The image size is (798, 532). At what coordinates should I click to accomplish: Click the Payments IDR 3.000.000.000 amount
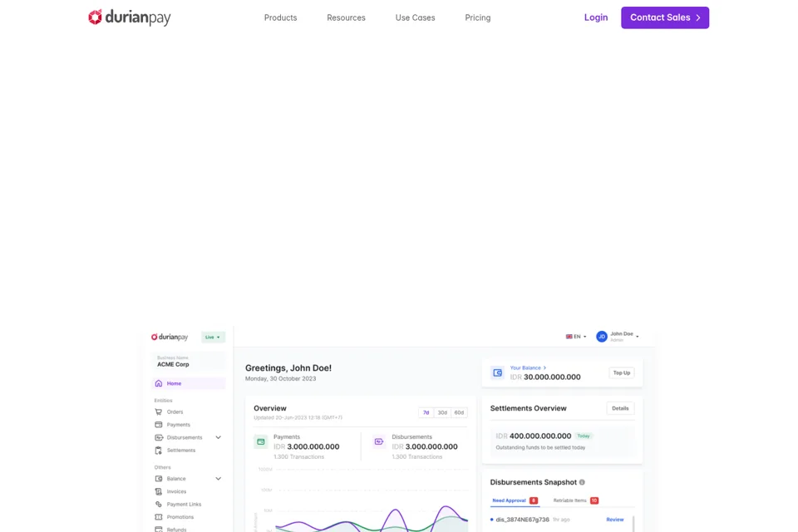coord(307,446)
